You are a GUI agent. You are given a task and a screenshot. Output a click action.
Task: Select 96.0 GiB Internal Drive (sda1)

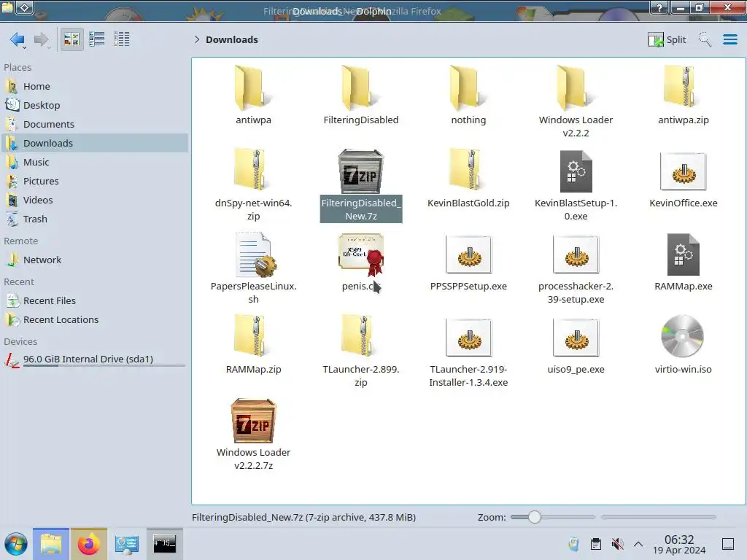[94, 359]
